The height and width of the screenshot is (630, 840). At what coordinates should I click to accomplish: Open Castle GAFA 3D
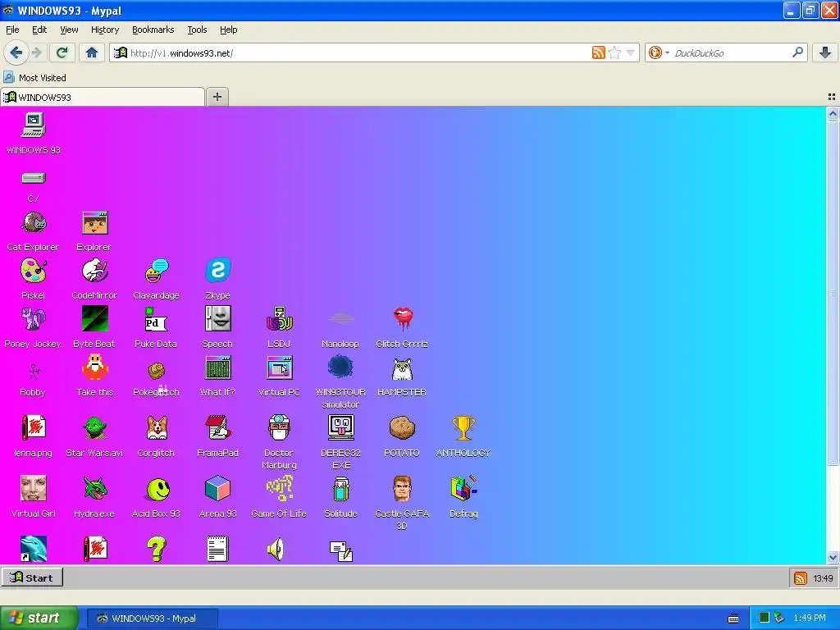click(x=402, y=503)
